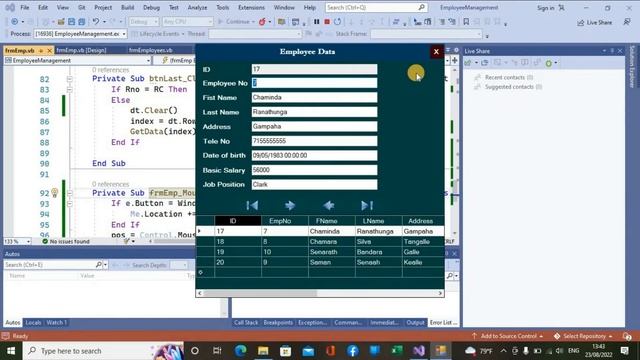Click right-pointing arrow navigation button
640x360 pixels.
click(290, 205)
